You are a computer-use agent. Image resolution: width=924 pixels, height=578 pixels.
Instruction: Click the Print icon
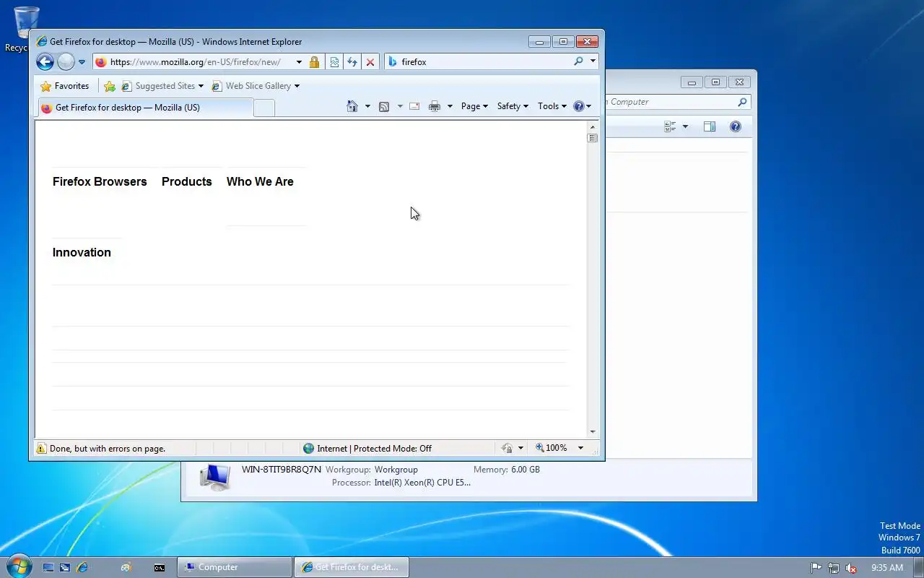pyautogui.click(x=434, y=106)
